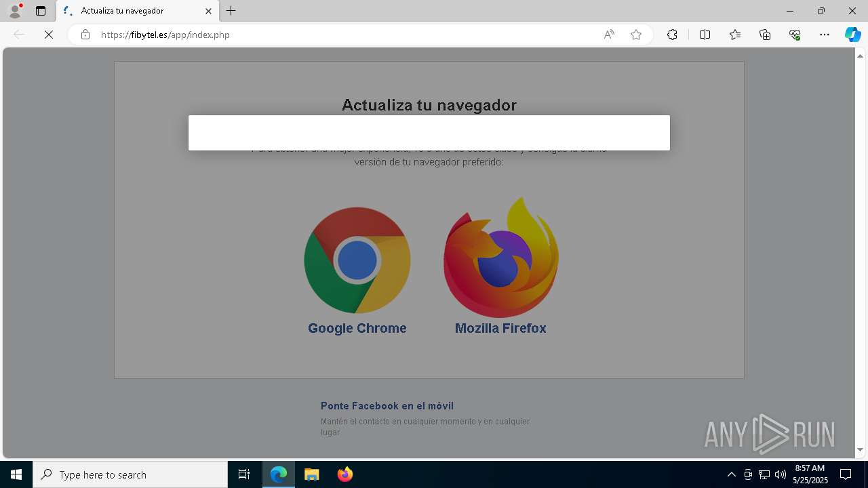Select the 'Actualiza tu navegador' tab
This screenshot has width=868, height=488.
tap(138, 11)
